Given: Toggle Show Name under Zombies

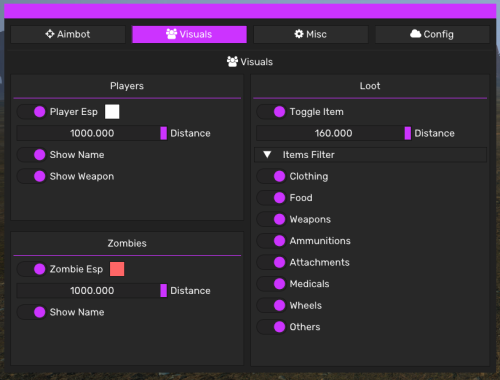Looking at the screenshot, I should tap(31, 312).
